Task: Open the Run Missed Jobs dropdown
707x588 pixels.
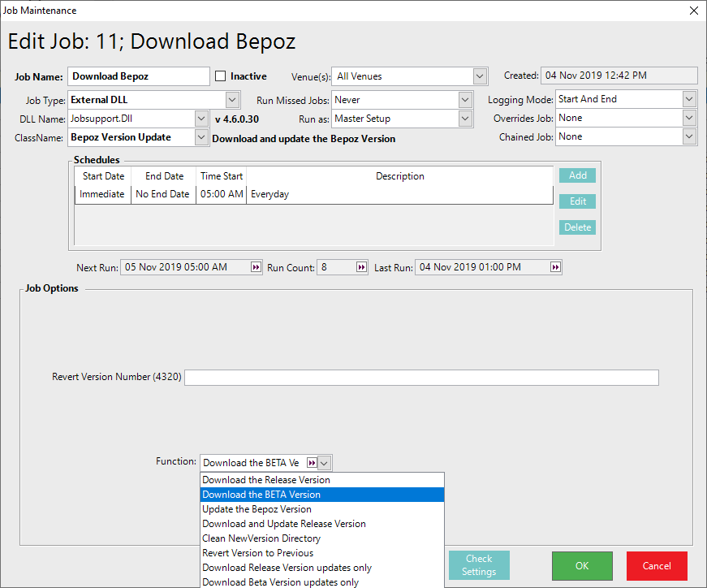Action: pyautogui.click(x=465, y=100)
